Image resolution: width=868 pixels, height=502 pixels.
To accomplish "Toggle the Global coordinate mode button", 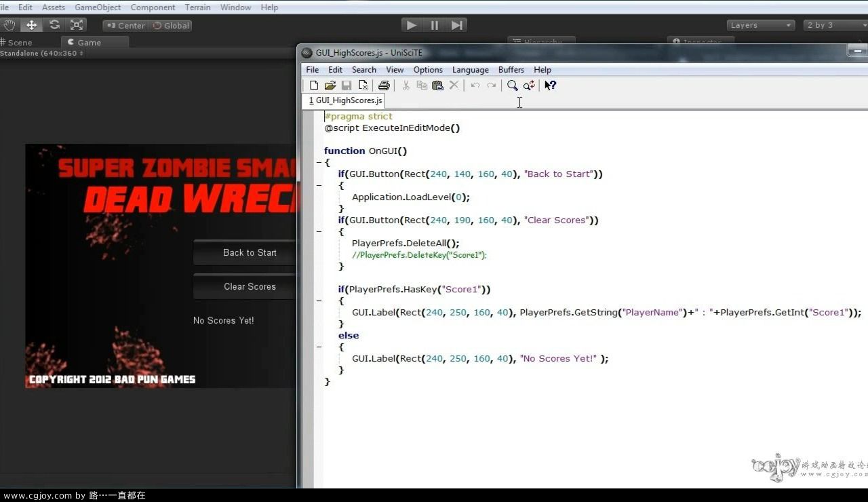I will pyautogui.click(x=171, y=25).
